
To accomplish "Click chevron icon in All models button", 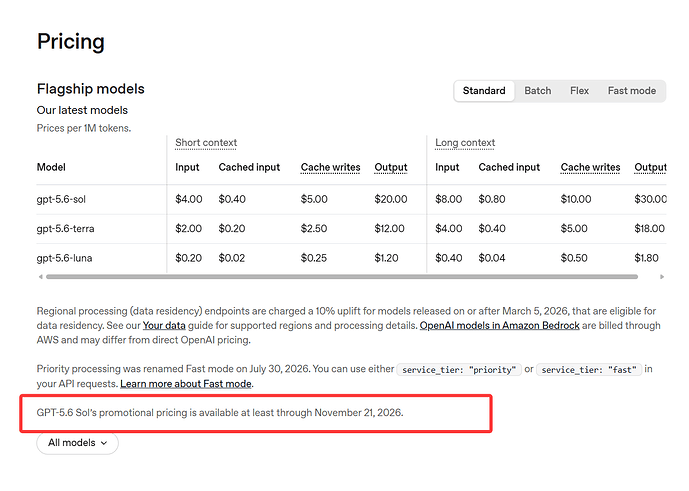I will click(x=104, y=443).
